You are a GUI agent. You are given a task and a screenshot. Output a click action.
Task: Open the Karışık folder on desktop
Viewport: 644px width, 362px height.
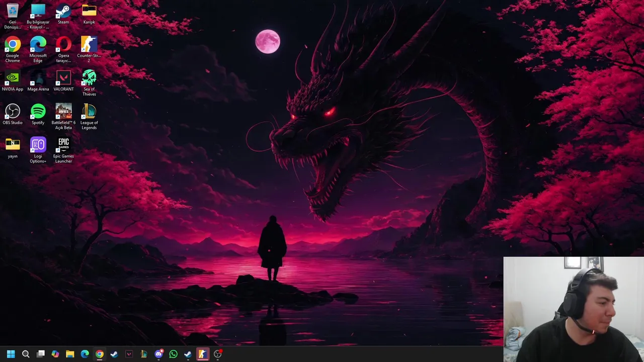click(x=89, y=14)
